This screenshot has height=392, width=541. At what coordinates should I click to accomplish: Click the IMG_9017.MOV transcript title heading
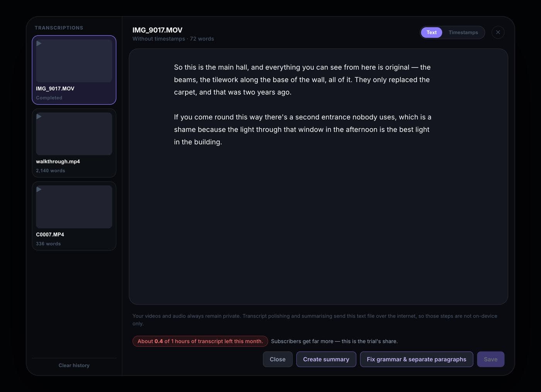tap(157, 30)
